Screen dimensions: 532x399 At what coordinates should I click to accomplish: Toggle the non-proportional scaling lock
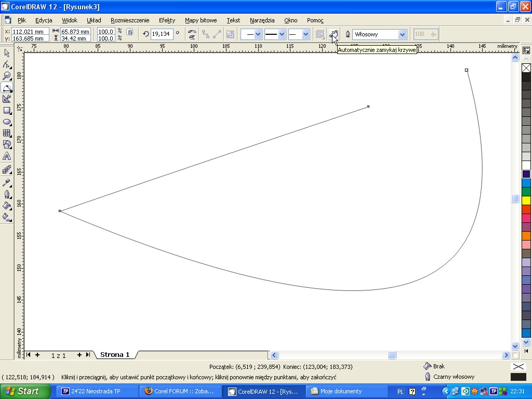pos(130,33)
